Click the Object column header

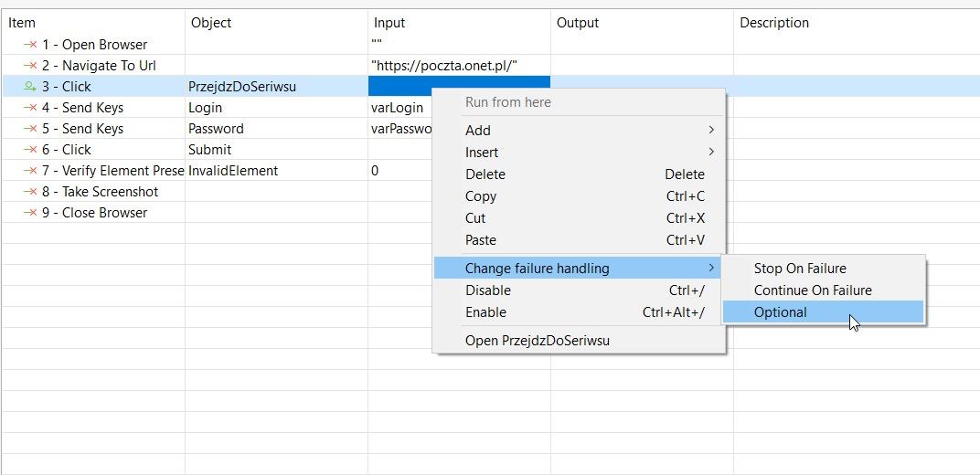click(x=211, y=23)
